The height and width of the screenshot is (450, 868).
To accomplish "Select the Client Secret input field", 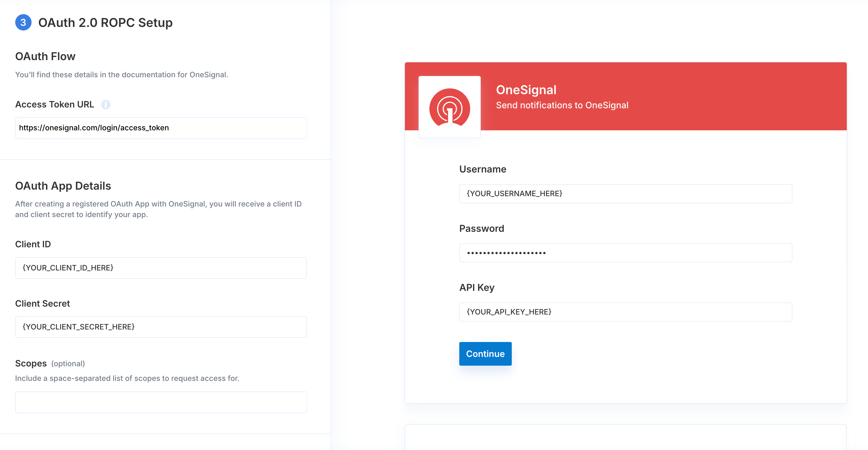I will tap(161, 327).
